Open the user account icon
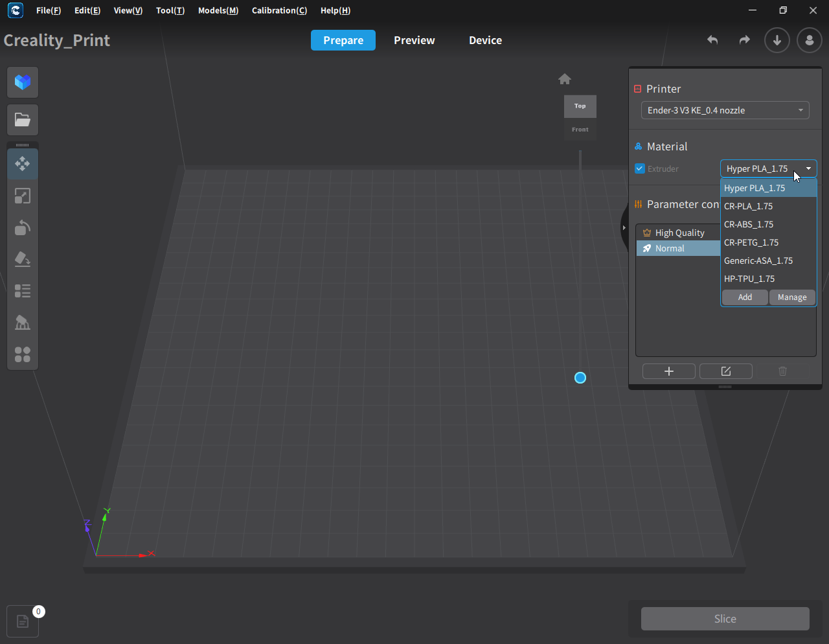Viewport: 829px width, 644px height. (810, 40)
